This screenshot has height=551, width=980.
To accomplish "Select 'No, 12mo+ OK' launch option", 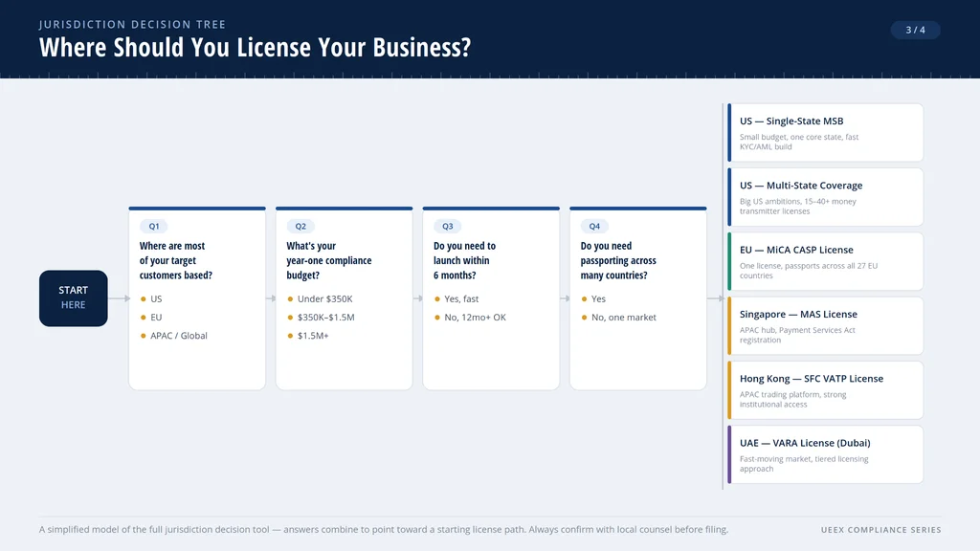I will point(470,318).
